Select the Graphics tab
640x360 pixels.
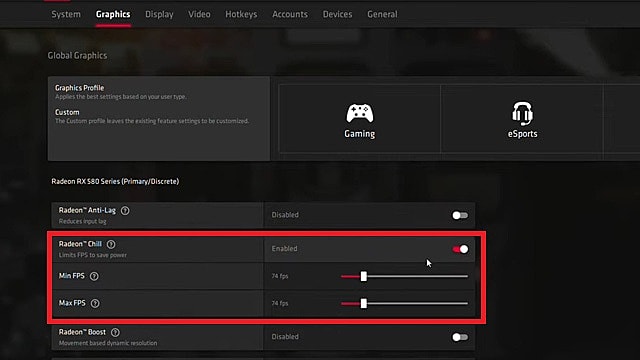point(113,14)
